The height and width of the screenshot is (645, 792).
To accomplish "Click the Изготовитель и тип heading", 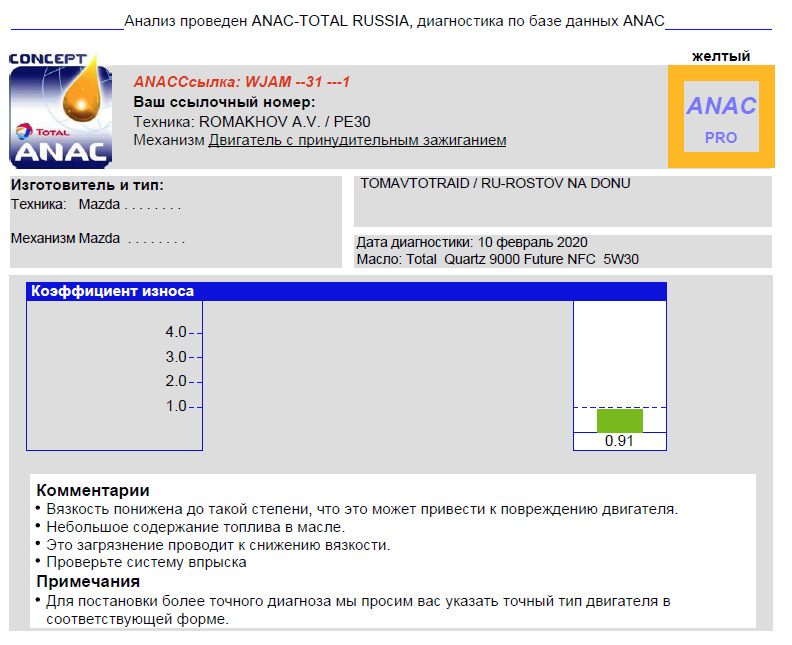I will pyautogui.click(x=87, y=185).
